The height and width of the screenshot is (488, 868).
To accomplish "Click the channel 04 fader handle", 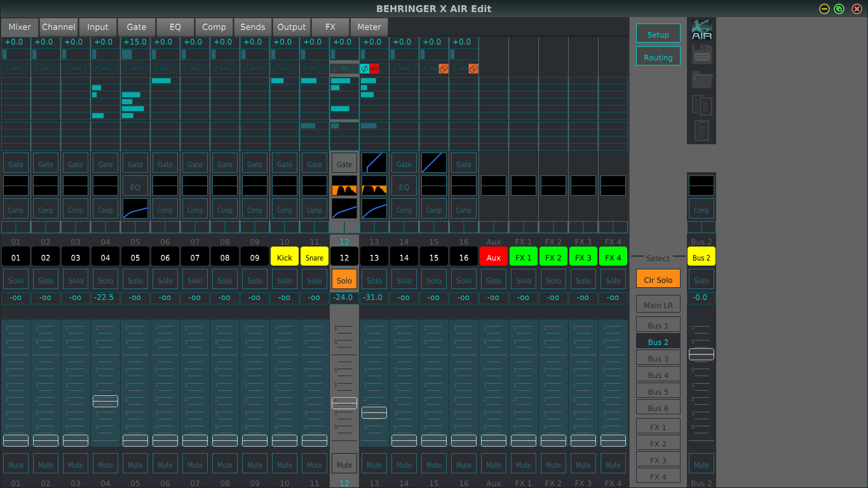I will pyautogui.click(x=105, y=401).
